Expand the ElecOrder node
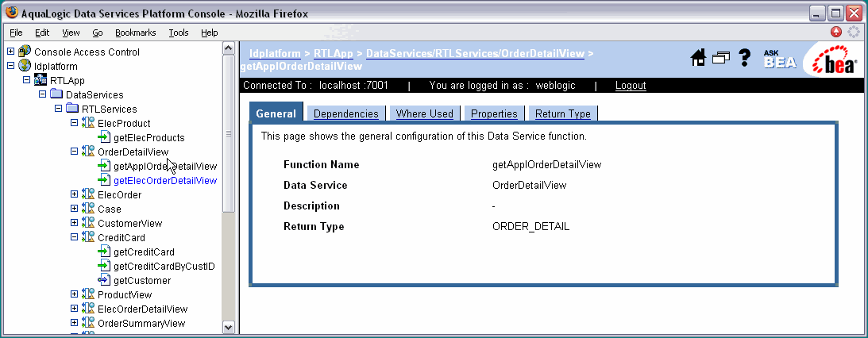 74,194
